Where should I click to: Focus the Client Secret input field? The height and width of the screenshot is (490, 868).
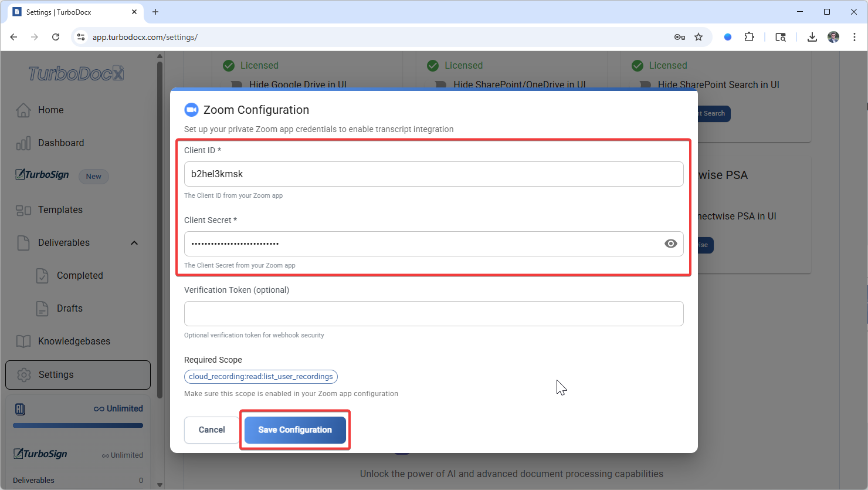[x=434, y=244]
